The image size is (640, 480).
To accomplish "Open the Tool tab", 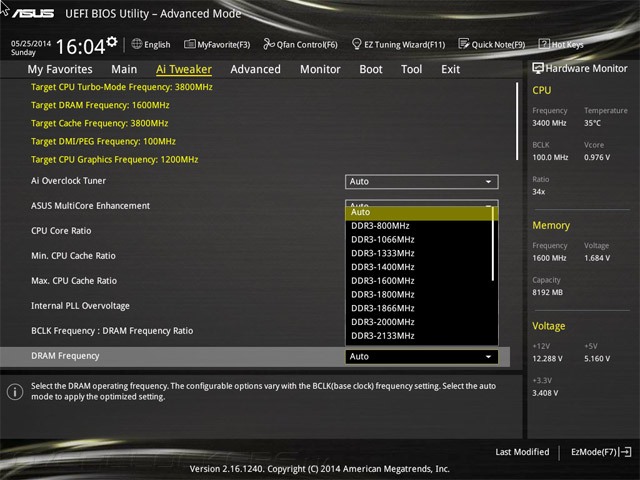I will point(411,69).
